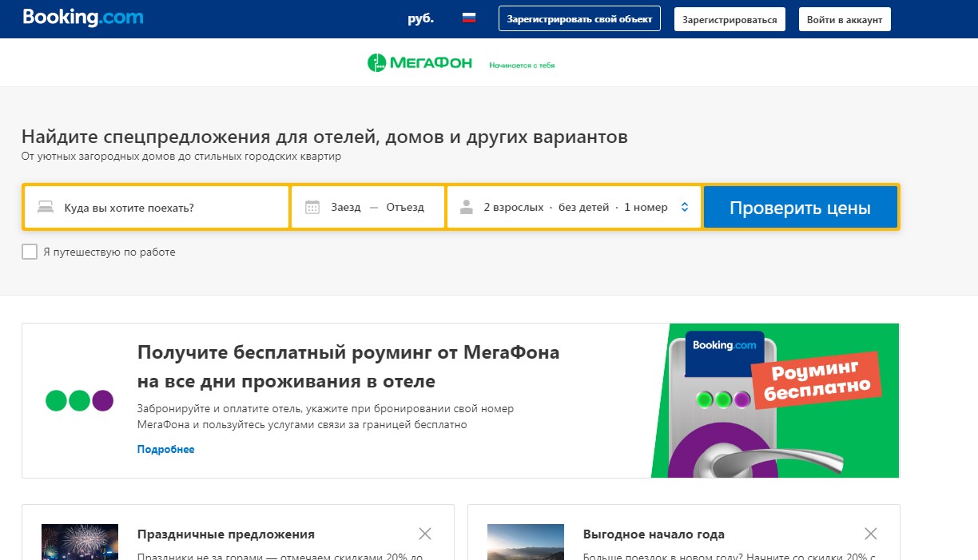Click Войти в аккаунт button
978x560 pixels.
coord(845,19)
